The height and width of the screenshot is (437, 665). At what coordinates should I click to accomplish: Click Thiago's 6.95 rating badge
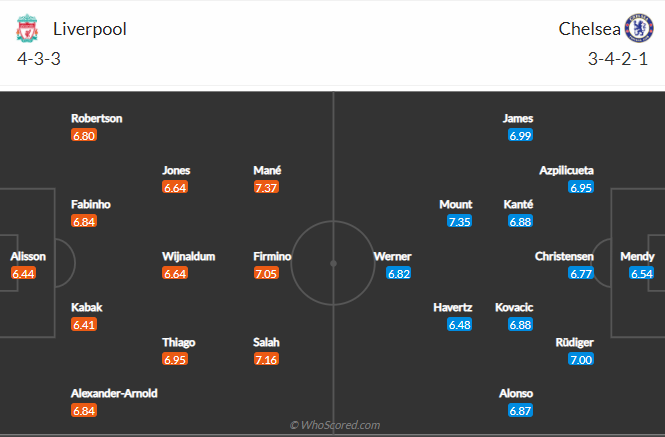tap(175, 359)
